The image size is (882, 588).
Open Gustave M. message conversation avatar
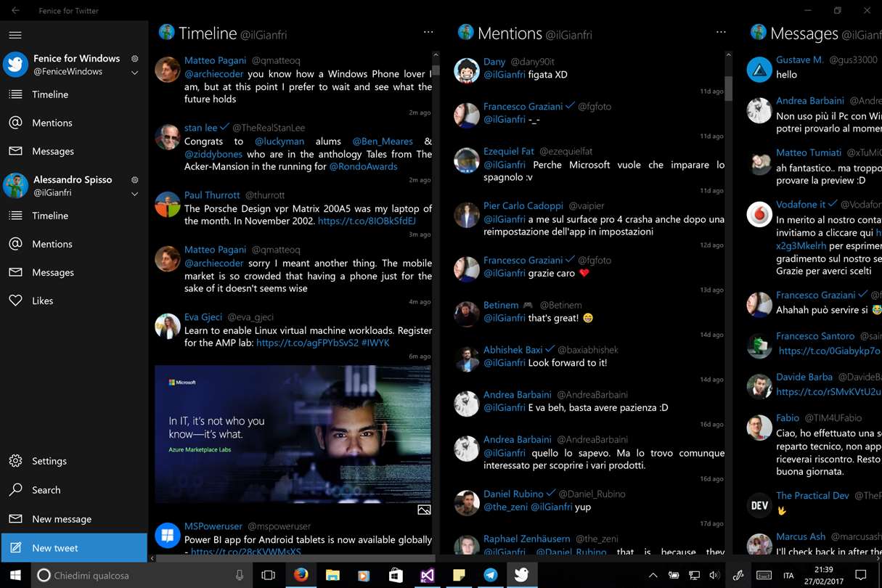(759, 69)
